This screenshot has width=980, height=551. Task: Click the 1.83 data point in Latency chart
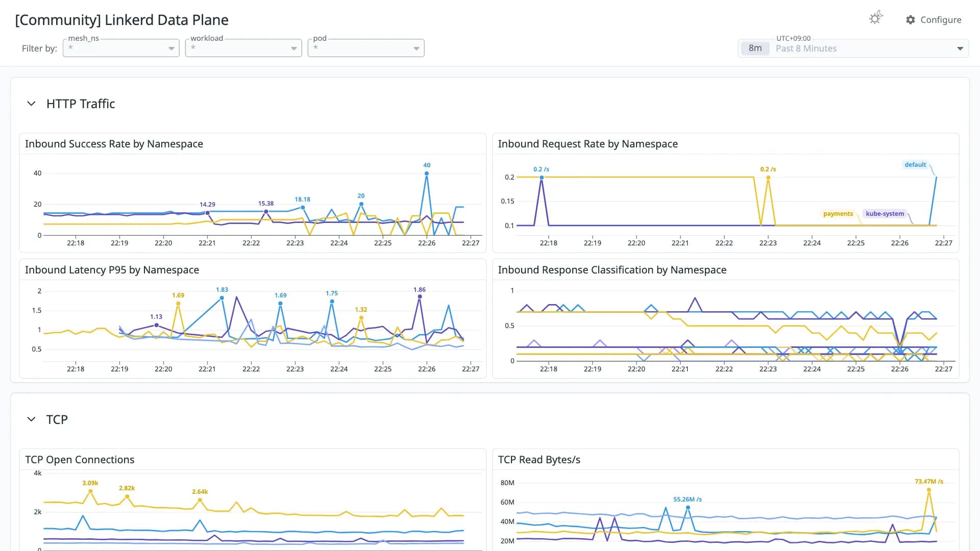coord(222,298)
